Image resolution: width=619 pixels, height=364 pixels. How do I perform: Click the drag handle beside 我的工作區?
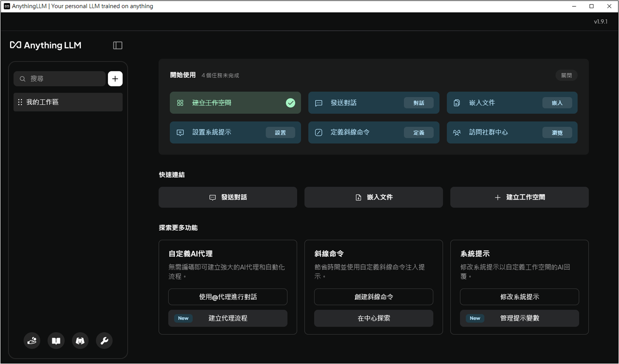(20, 102)
